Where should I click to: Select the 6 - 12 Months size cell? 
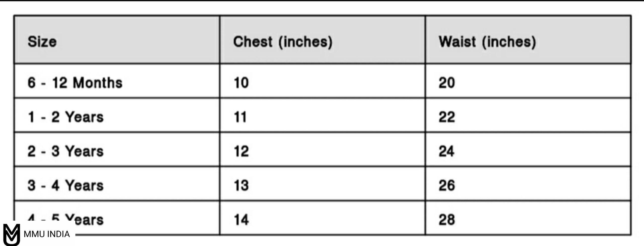pos(75,83)
